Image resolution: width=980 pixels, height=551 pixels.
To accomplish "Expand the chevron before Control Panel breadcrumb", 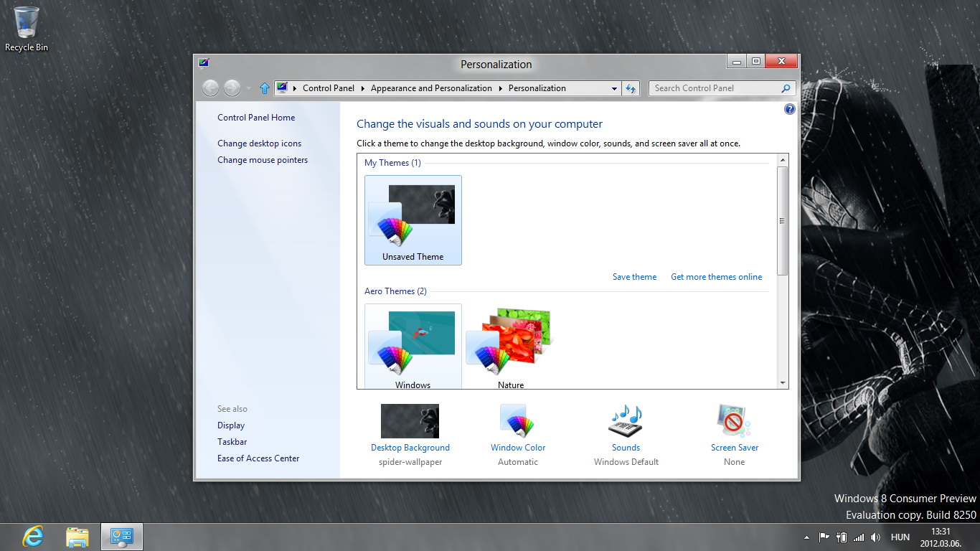I will tap(295, 88).
